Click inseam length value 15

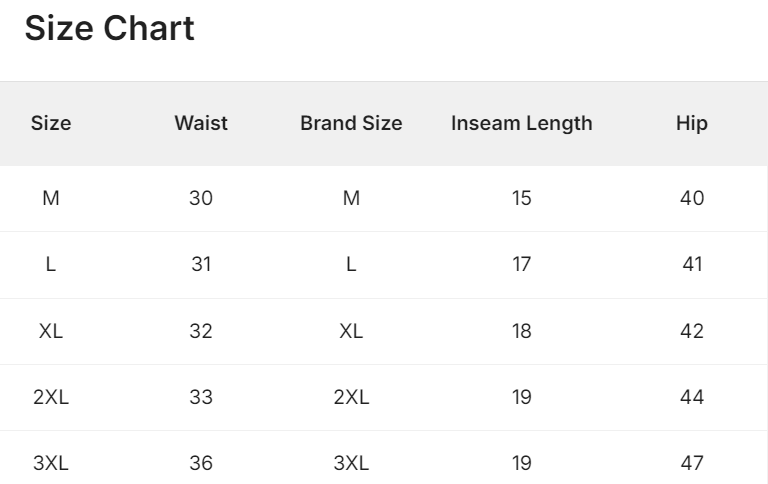coord(521,198)
